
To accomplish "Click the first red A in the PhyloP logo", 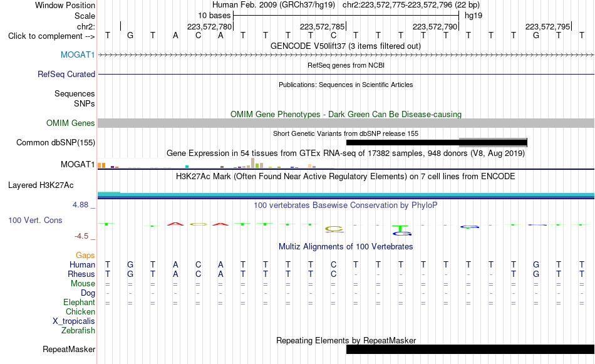I will 175,224.
